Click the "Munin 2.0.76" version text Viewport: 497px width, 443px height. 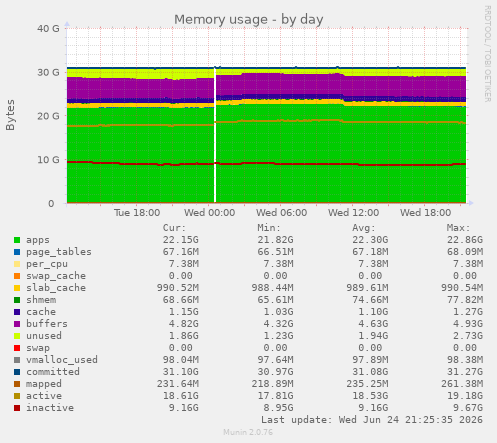coord(248,432)
